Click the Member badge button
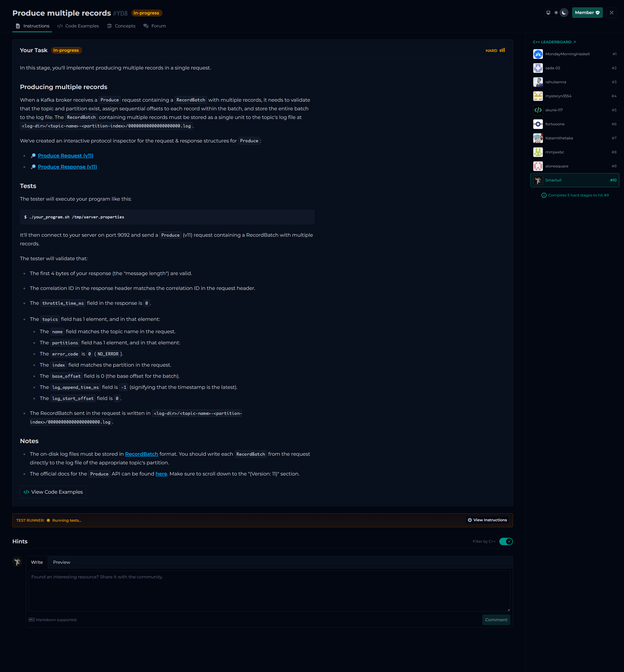Image resolution: width=624 pixels, height=672 pixels. tap(587, 13)
